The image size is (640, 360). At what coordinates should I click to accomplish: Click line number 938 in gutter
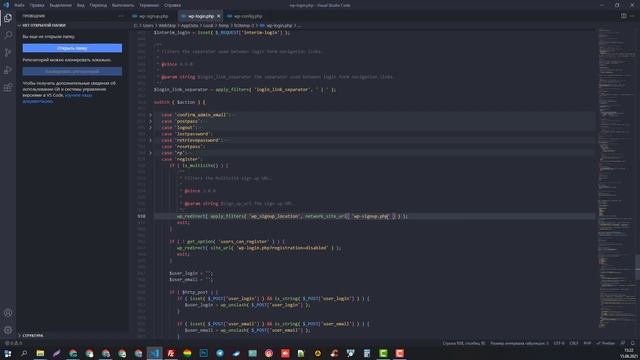pos(141,216)
